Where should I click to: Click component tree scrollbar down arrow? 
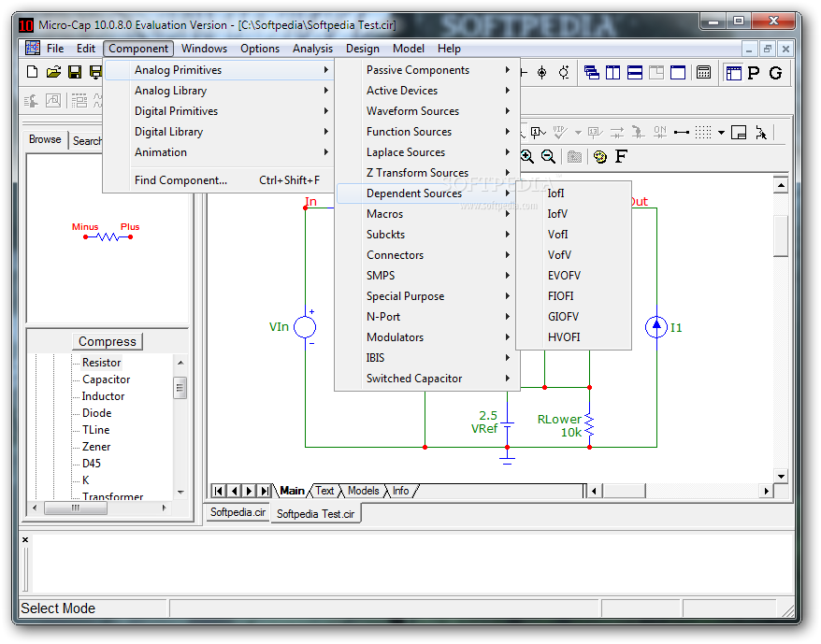(180, 493)
